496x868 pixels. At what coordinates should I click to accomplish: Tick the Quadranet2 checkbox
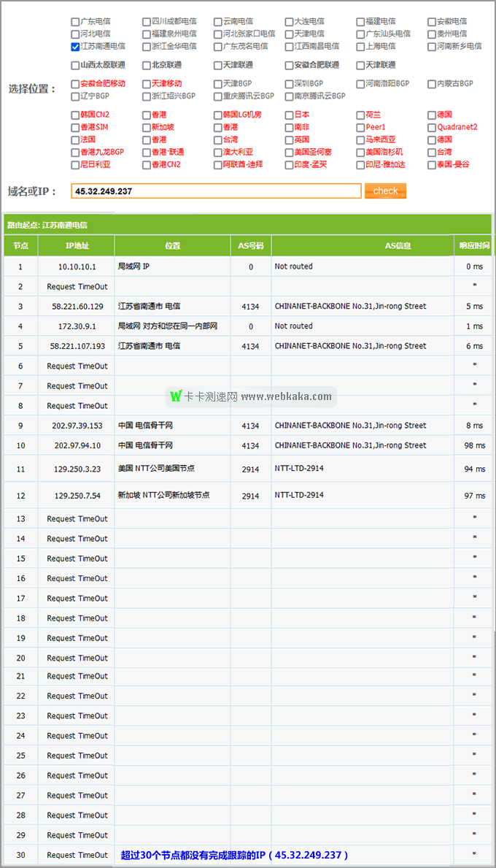[x=432, y=128]
